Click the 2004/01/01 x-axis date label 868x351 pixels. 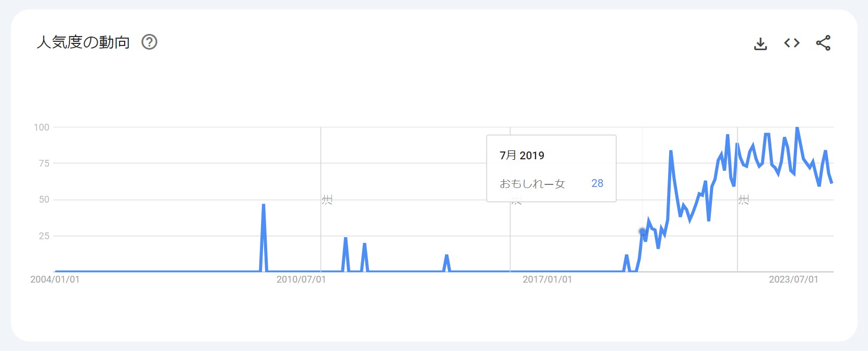pos(55,279)
